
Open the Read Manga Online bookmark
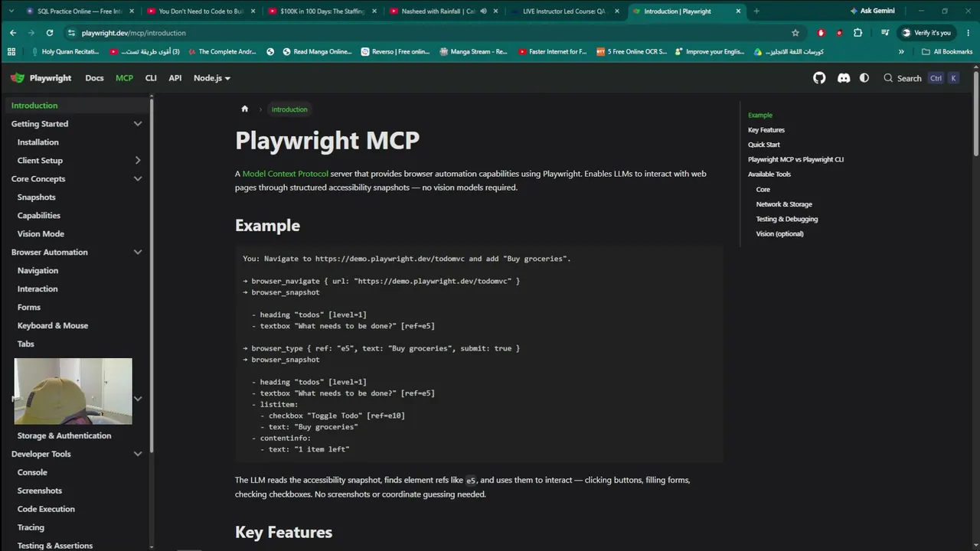[317, 52]
